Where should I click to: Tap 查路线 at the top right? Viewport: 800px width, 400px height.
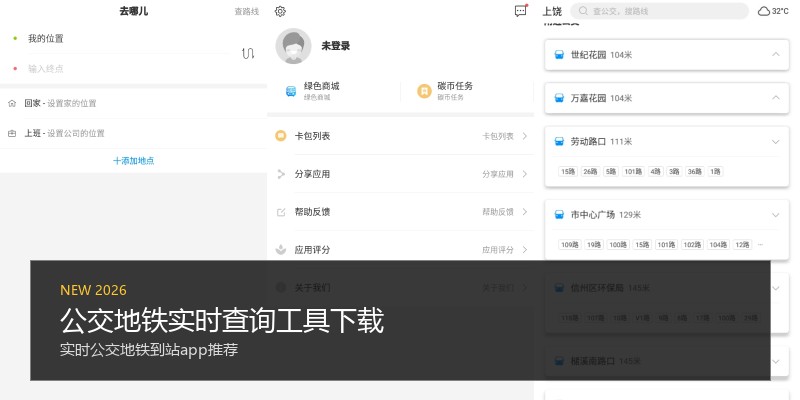click(x=246, y=11)
